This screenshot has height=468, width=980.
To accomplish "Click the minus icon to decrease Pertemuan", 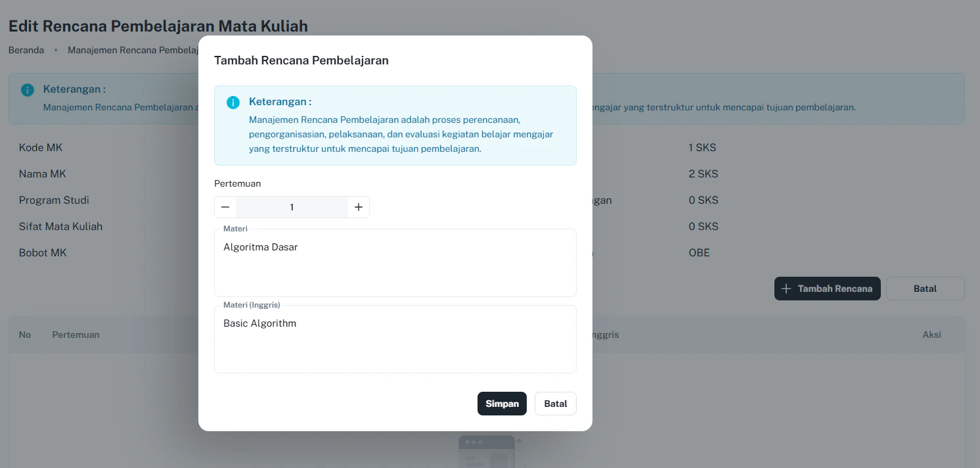I will pyautogui.click(x=225, y=206).
